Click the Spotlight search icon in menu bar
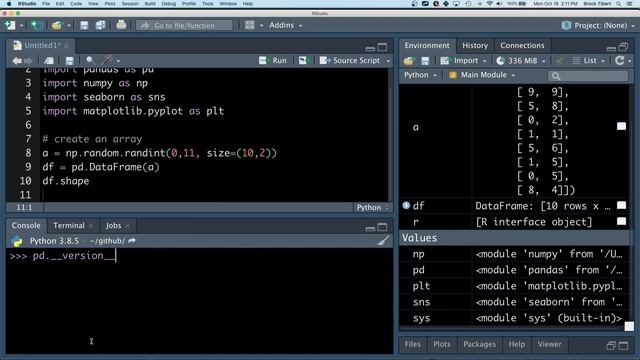Viewport: 640px width, 360px height. tap(619, 4)
